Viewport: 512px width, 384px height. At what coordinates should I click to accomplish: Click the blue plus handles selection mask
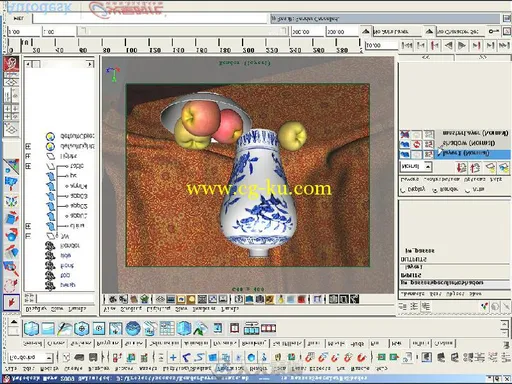tap(173, 358)
